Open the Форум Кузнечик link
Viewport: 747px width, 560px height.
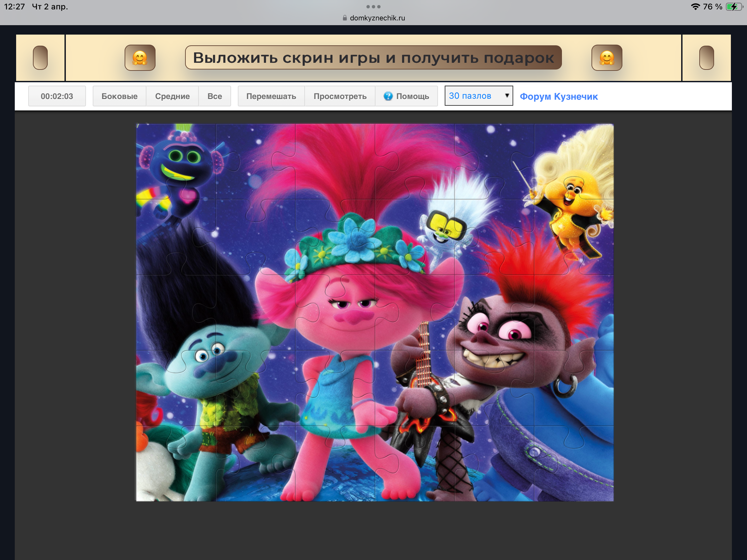coord(559,97)
